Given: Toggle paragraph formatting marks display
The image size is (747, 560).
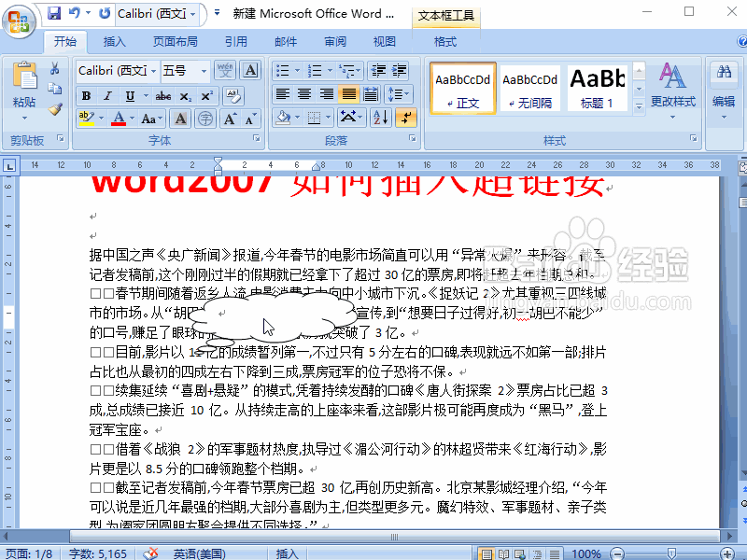Looking at the screenshot, I should 405,118.
